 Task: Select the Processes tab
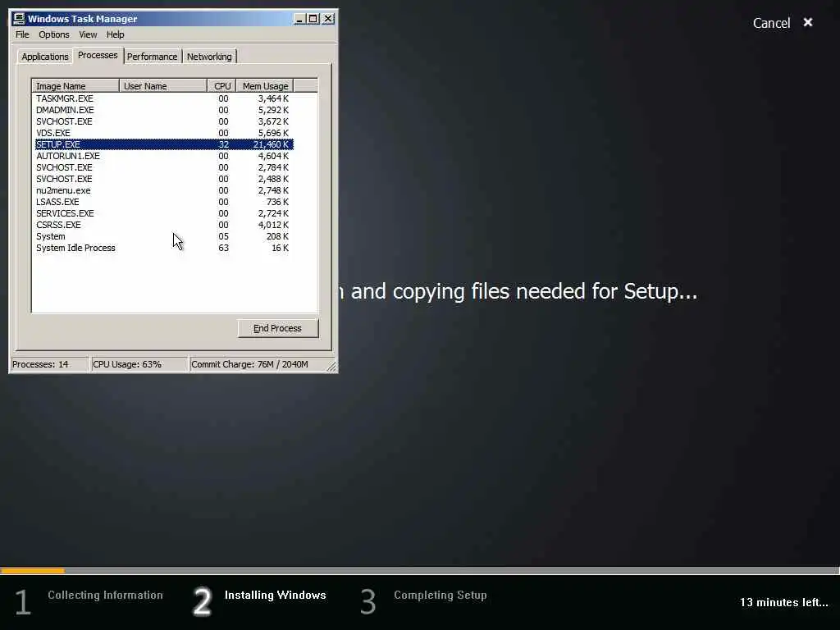pos(98,55)
